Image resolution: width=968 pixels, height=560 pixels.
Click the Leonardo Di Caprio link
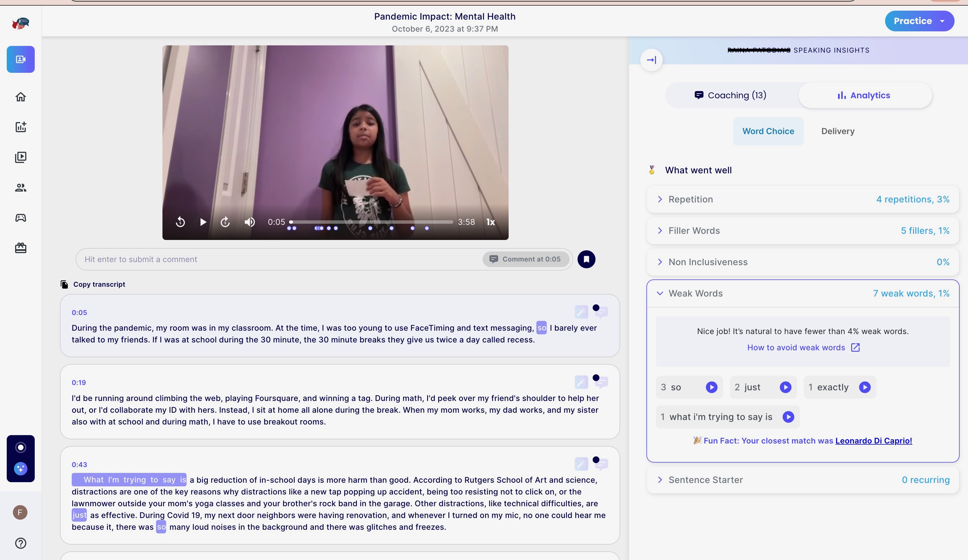[x=873, y=440]
